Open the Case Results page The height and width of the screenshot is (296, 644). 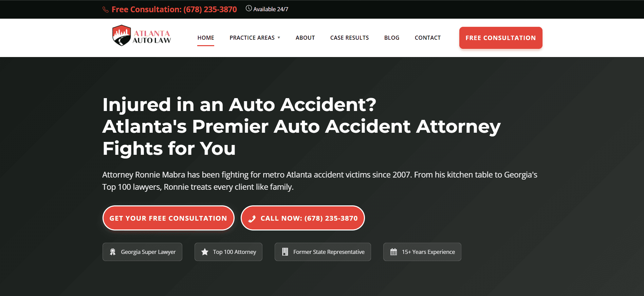(349, 38)
